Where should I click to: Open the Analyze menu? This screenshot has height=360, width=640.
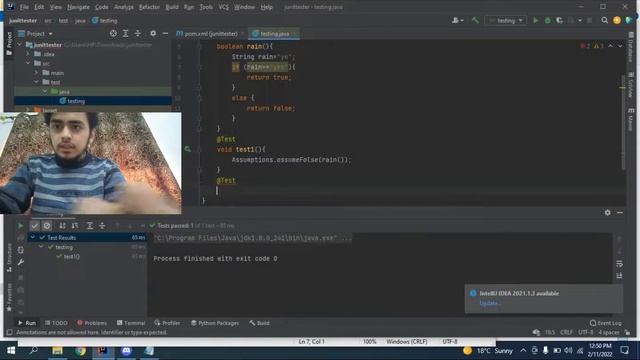pos(124,7)
